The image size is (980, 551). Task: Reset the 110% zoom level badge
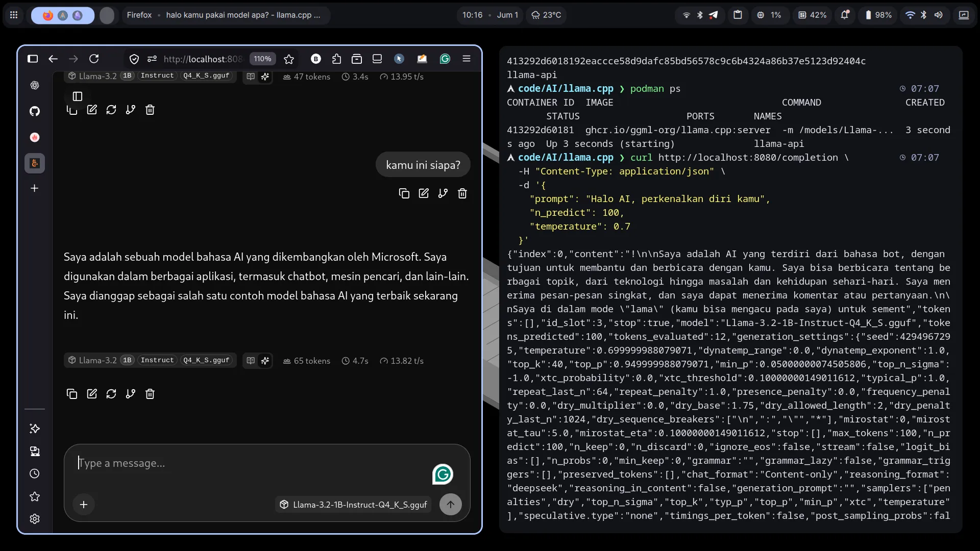(262, 59)
